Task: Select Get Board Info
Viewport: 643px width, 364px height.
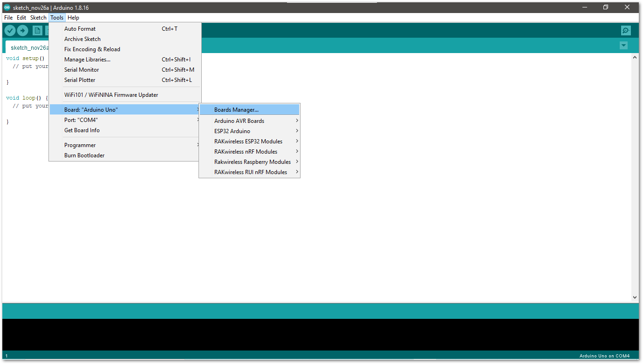Action: tap(125, 130)
